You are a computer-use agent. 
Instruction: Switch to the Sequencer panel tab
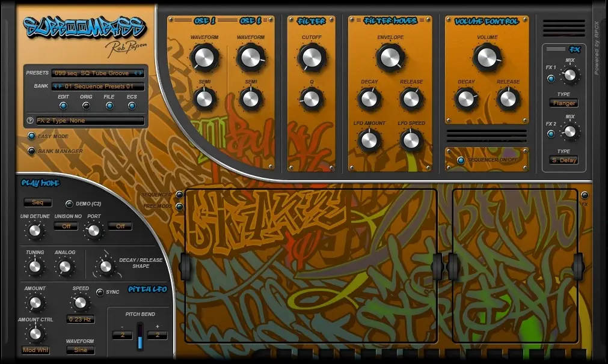(x=180, y=195)
